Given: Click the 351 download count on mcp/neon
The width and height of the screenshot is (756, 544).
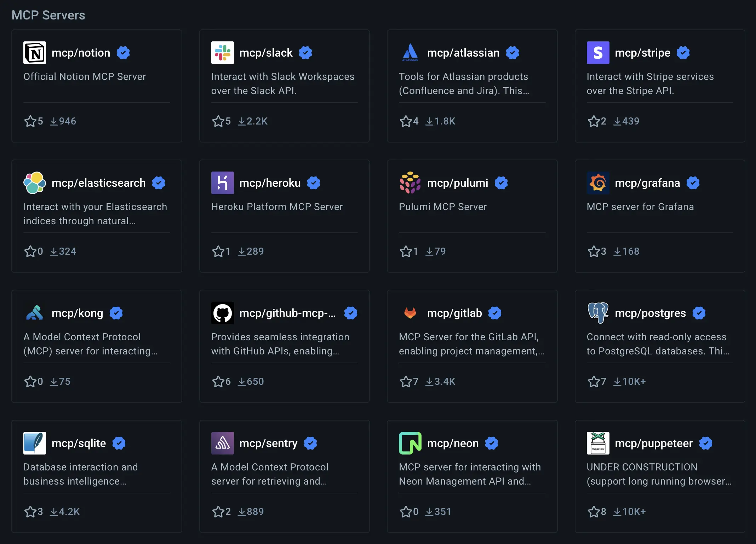Looking at the screenshot, I should pos(443,512).
